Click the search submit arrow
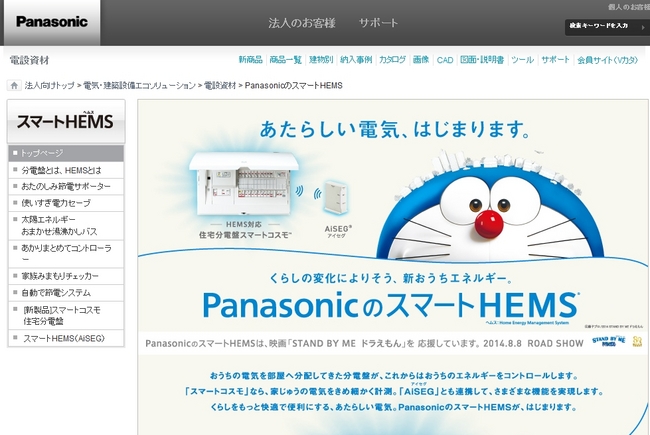This screenshot has height=435, width=650. coord(643,27)
